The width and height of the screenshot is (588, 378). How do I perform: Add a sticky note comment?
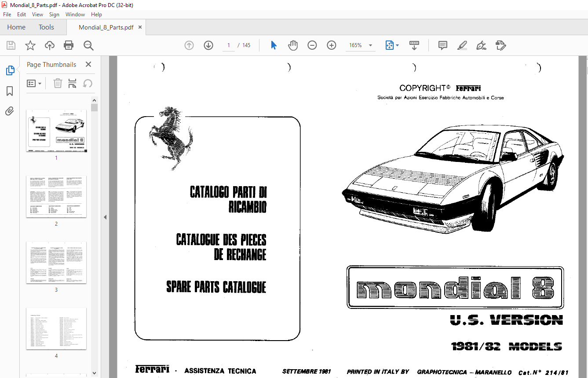tap(443, 45)
